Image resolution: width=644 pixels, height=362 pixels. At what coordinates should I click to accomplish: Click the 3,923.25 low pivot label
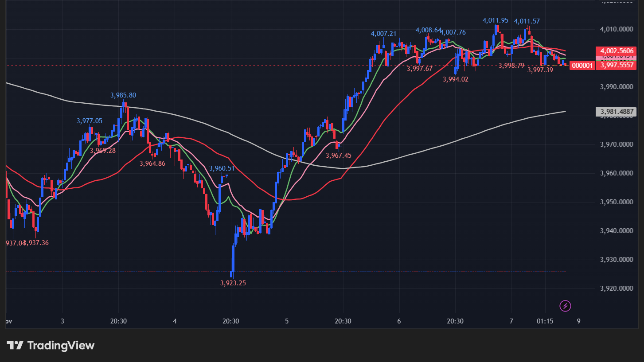pos(233,283)
